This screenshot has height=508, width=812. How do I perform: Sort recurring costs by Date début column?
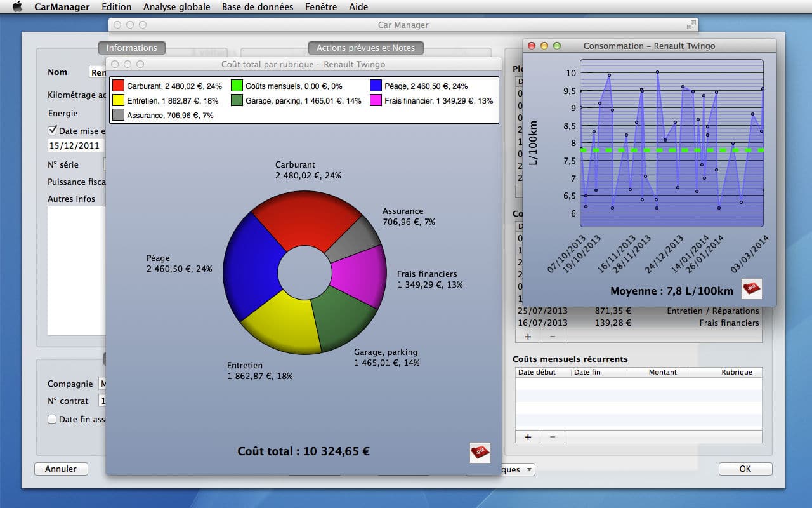(x=543, y=372)
